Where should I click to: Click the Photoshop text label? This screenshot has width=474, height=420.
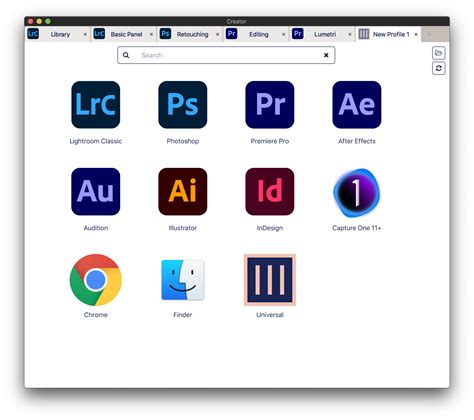click(183, 141)
